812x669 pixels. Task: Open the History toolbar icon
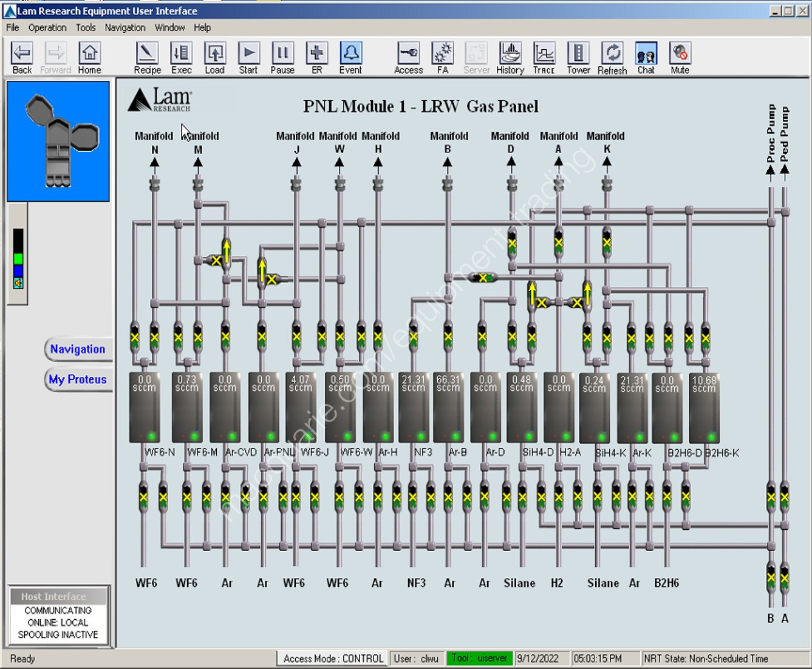pos(510,58)
